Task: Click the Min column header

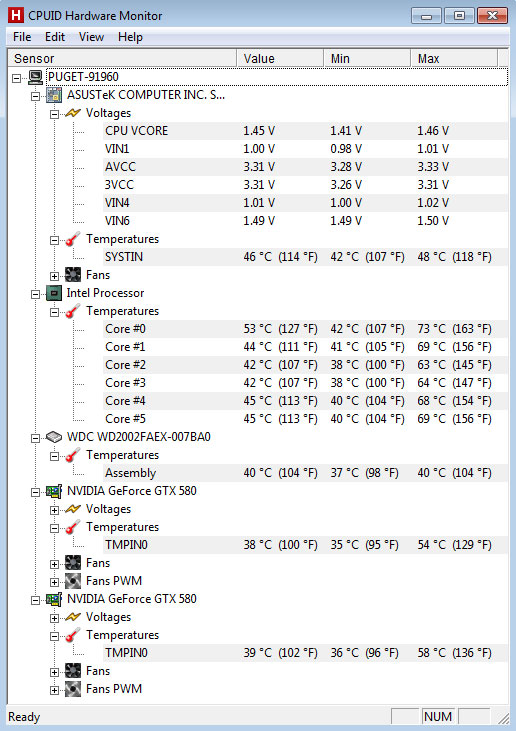Action: 367,58
